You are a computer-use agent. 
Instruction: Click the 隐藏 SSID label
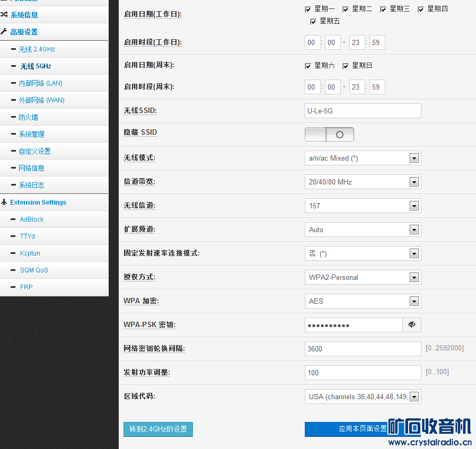[140, 133]
